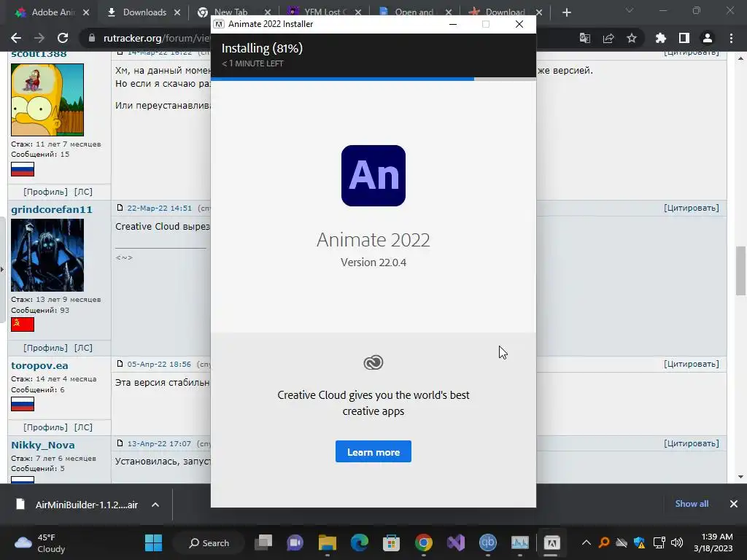Open Task View on taskbar

(263, 542)
